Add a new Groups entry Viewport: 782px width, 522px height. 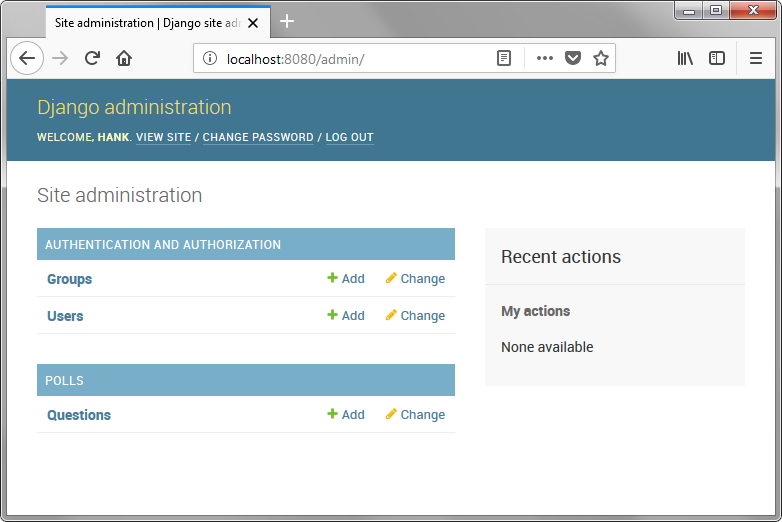pyautogui.click(x=346, y=279)
